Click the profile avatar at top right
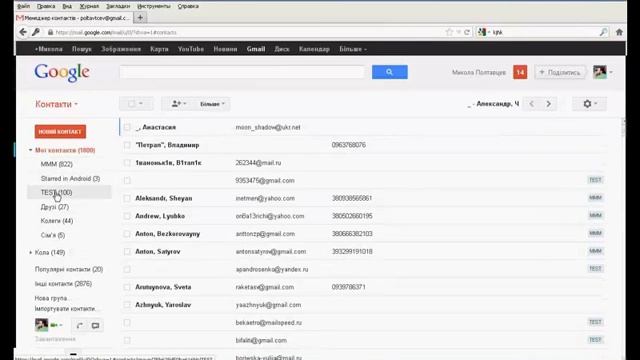640x360 pixels. coord(600,72)
